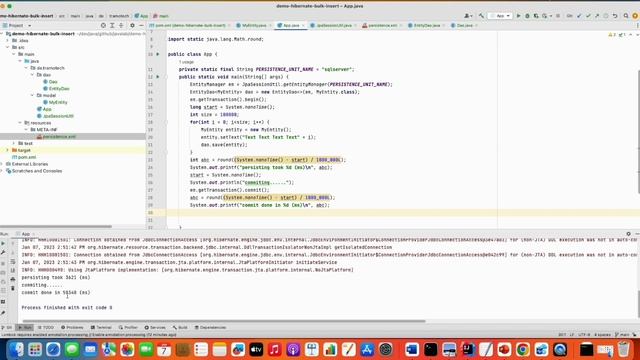The image size is (640, 360).
Task: Open the Profiler tool window
Action: pos(128,327)
